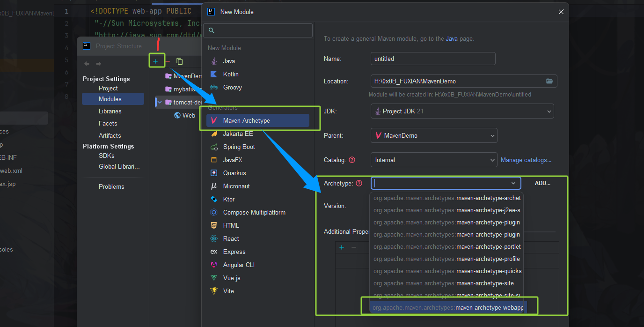Viewport: 644px width, 327px height.
Task: Click the copy module icon in Project Structure
Action: [179, 61]
